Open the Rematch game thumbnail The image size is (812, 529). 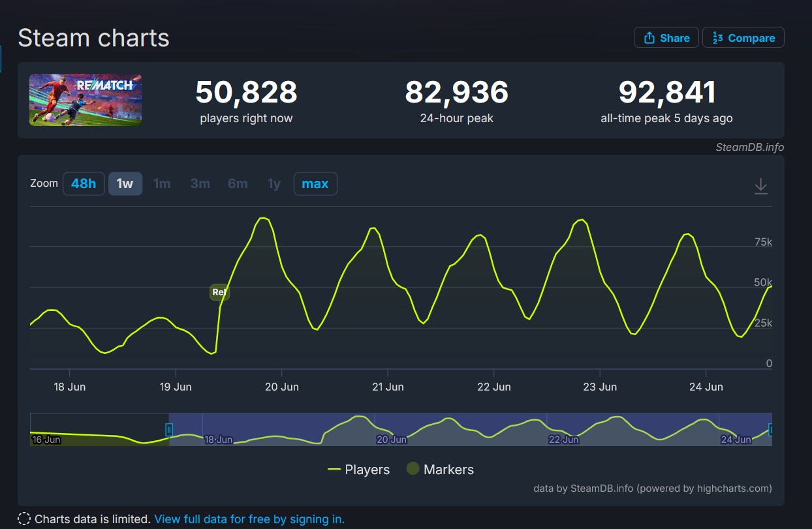pos(86,100)
